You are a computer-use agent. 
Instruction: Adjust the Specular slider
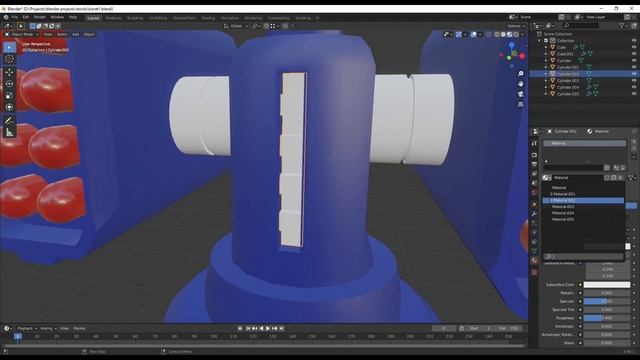pos(607,301)
